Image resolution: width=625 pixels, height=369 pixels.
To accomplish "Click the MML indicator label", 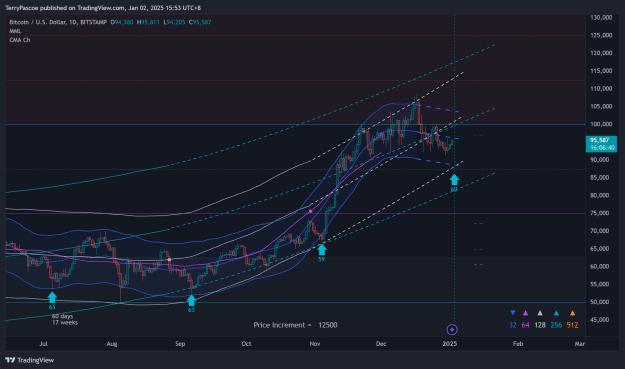I will 15,31.
